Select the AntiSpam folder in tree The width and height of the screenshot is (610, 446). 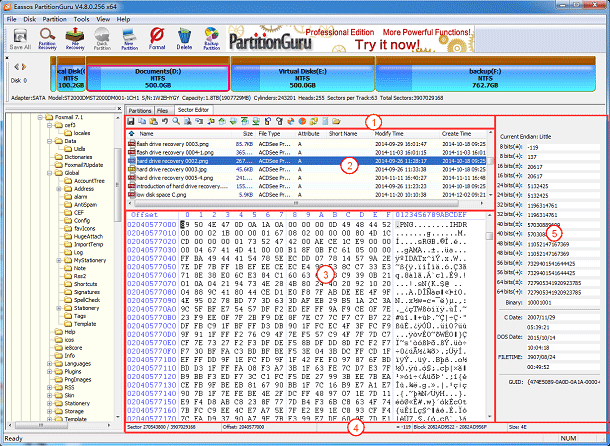[x=85, y=205]
